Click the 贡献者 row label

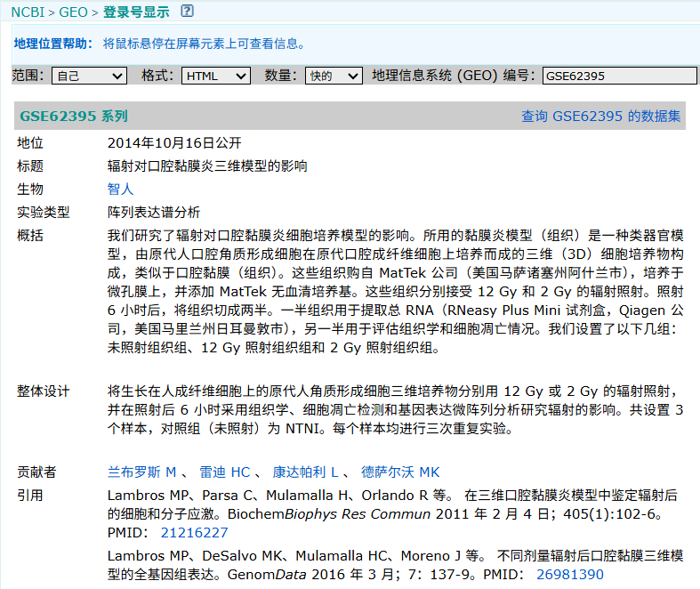click(36, 472)
